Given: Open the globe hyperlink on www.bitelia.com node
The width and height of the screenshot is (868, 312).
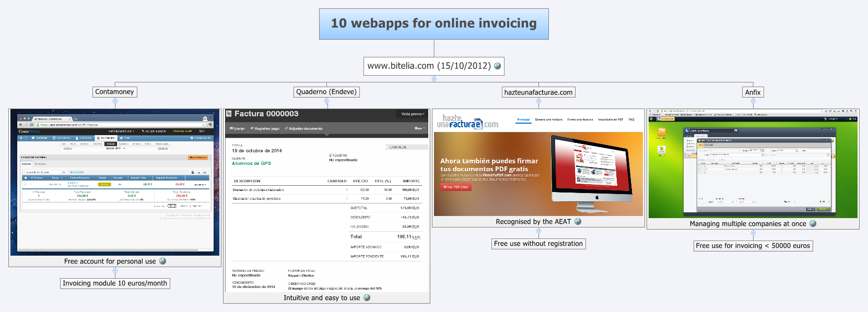Looking at the screenshot, I should [x=497, y=66].
